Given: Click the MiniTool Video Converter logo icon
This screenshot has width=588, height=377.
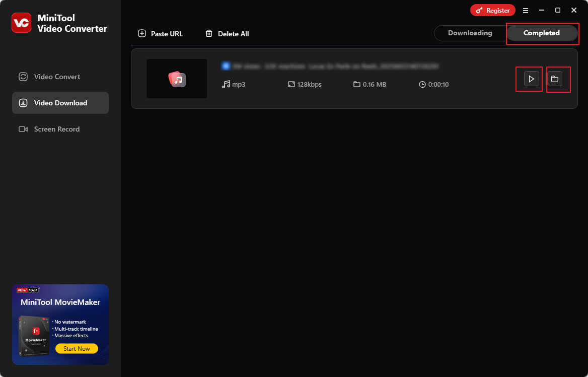Looking at the screenshot, I should tap(21, 23).
